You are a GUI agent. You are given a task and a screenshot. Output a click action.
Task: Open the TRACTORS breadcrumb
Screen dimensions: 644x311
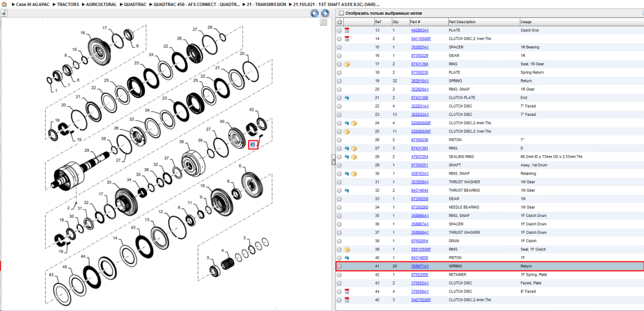click(68, 4)
